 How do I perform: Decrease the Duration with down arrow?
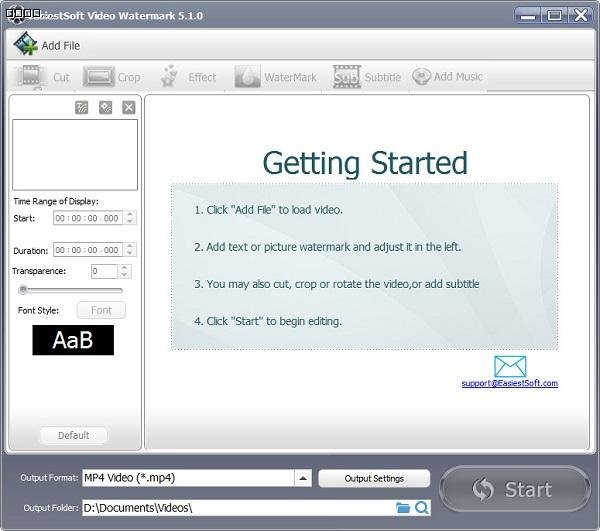(x=130, y=253)
